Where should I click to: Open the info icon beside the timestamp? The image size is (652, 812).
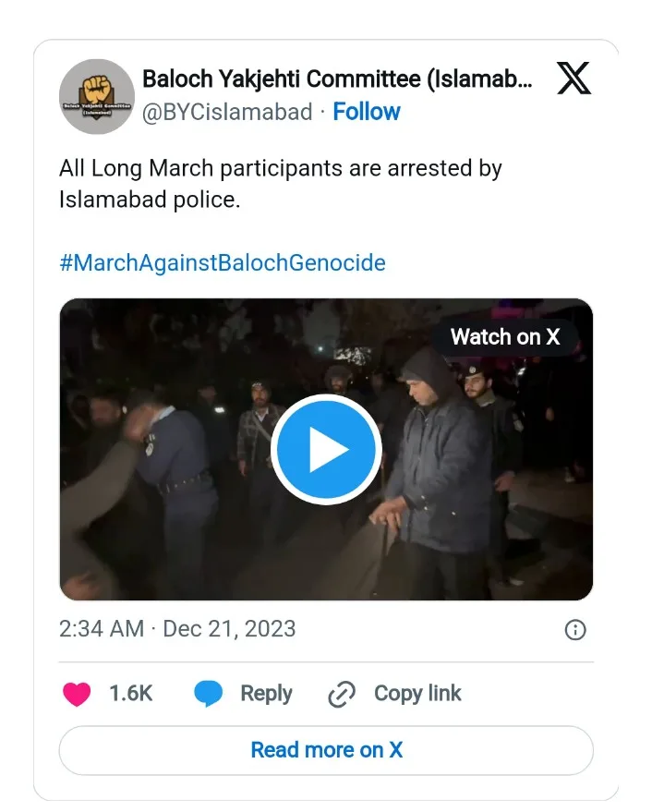[574, 630]
